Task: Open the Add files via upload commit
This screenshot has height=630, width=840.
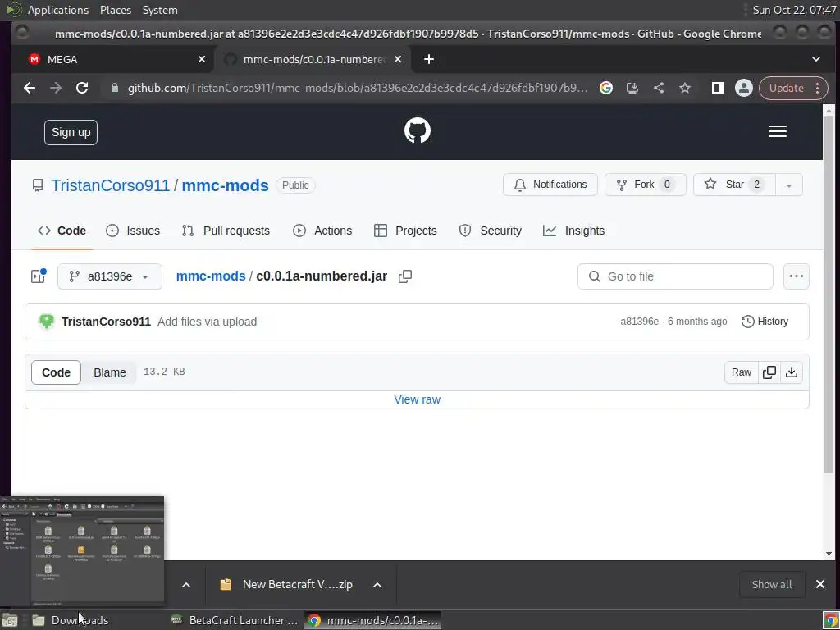Action: [207, 322]
